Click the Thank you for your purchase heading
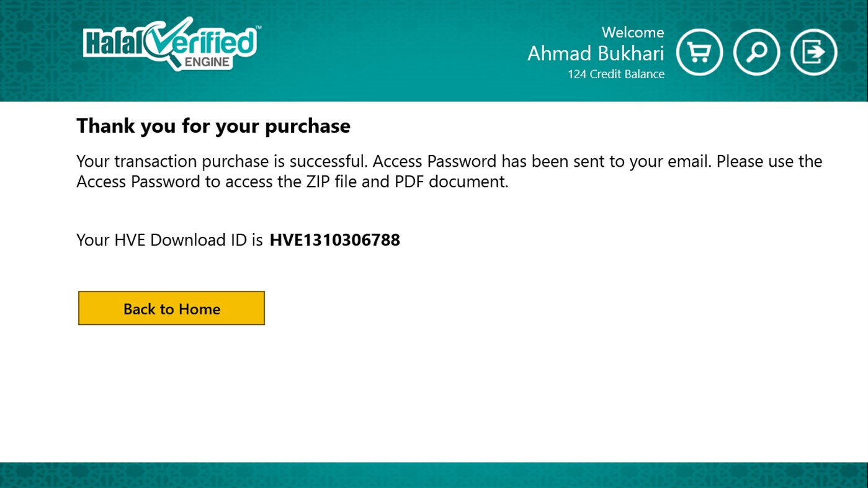 coord(213,126)
